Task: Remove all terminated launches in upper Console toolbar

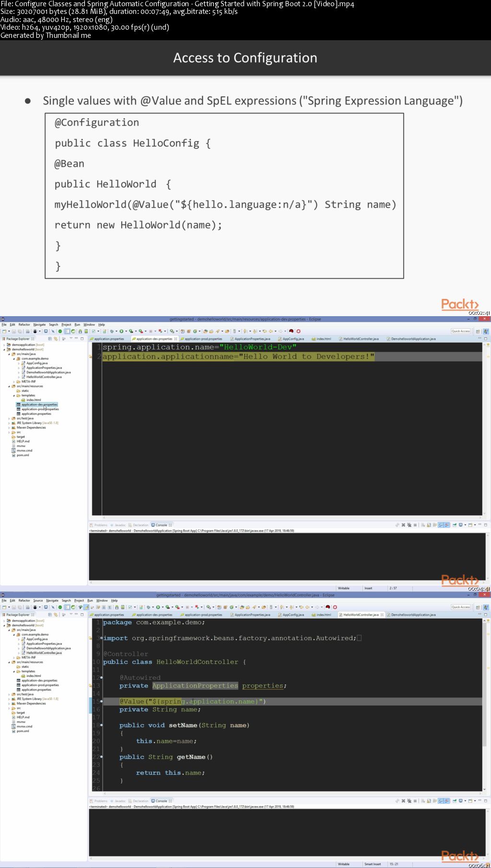Action: 409,525
